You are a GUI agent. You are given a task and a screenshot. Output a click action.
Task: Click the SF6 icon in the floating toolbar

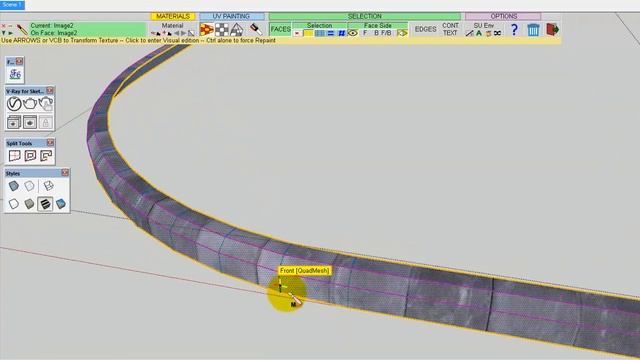[15, 74]
